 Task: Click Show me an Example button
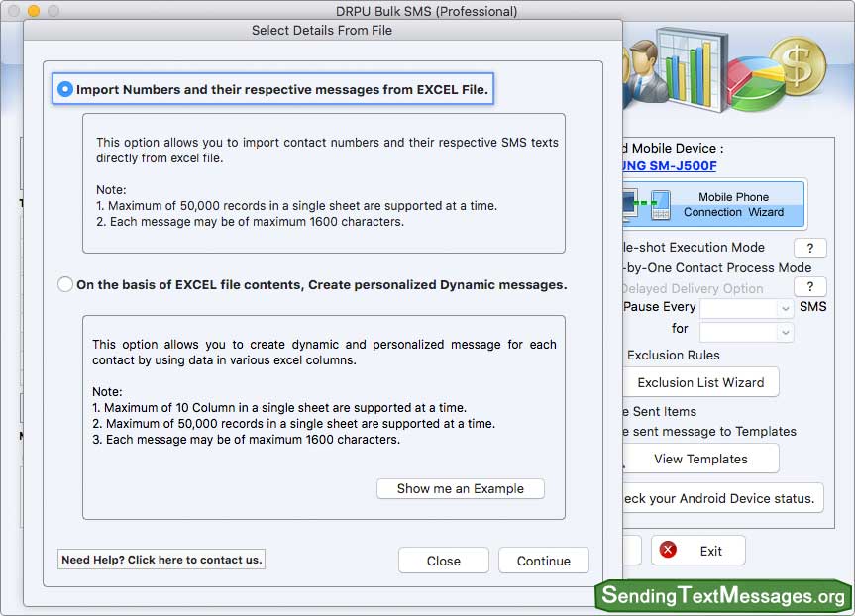461,488
